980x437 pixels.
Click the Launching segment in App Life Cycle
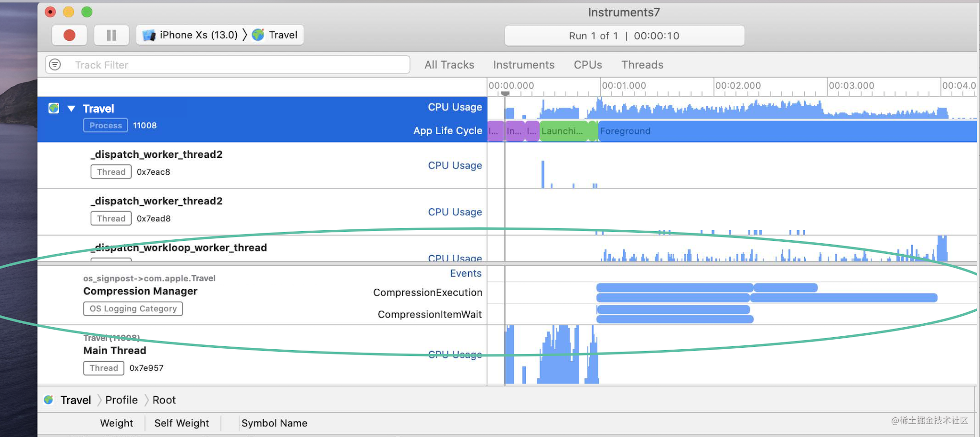pos(564,131)
